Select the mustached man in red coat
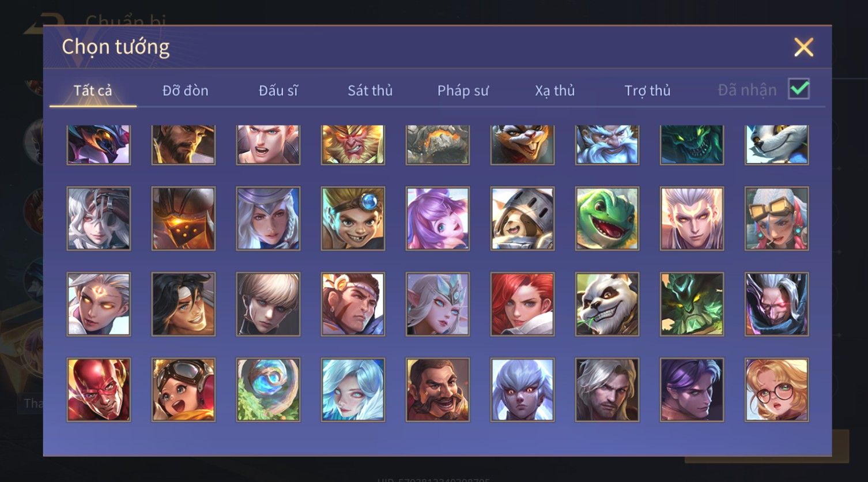The image size is (868, 482). (x=437, y=390)
